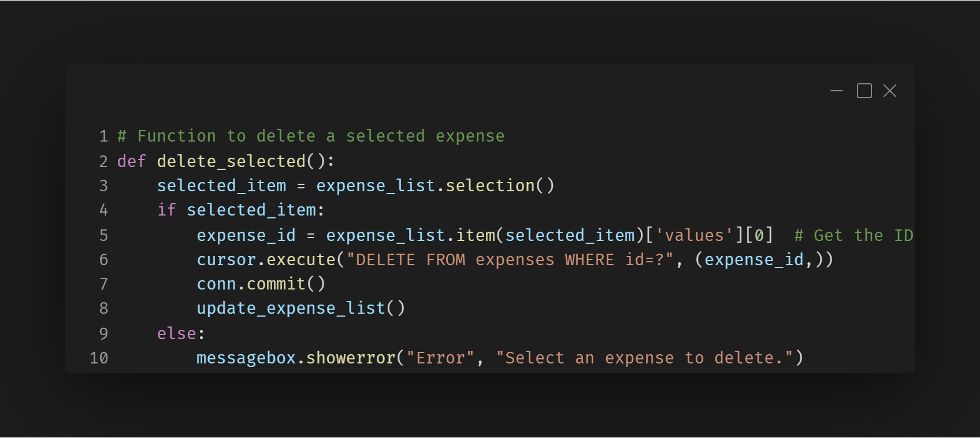Click conn.commit() call
The height and width of the screenshot is (438, 980).
click(x=261, y=284)
